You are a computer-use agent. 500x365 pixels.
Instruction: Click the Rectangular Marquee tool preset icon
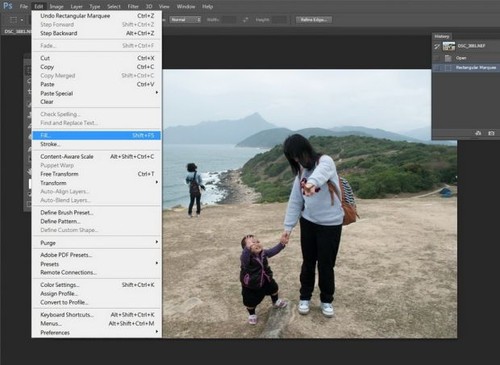click(x=13, y=20)
